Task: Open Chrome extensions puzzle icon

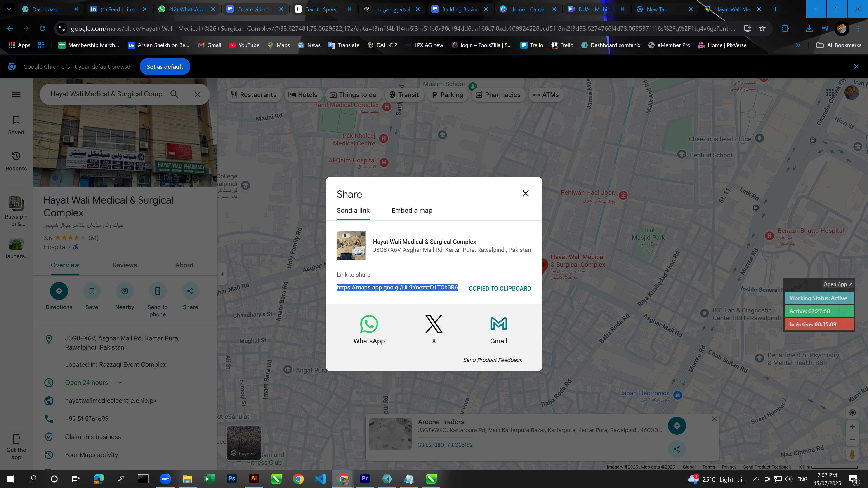Action: (785, 29)
